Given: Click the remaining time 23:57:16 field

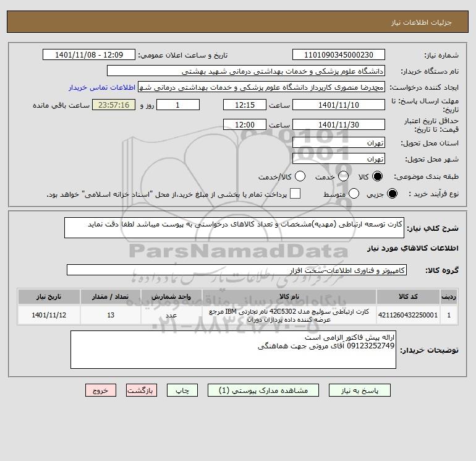Looking at the screenshot, I should 114,105.
